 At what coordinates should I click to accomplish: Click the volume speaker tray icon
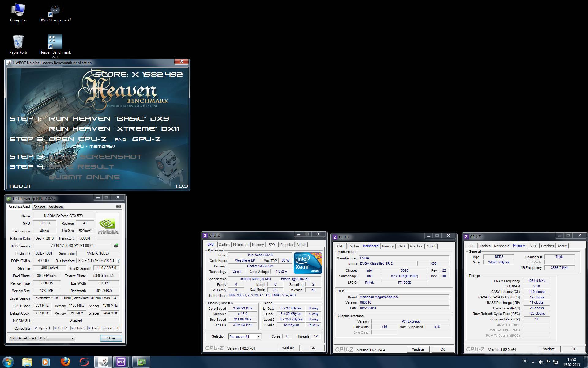tap(541, 362)
